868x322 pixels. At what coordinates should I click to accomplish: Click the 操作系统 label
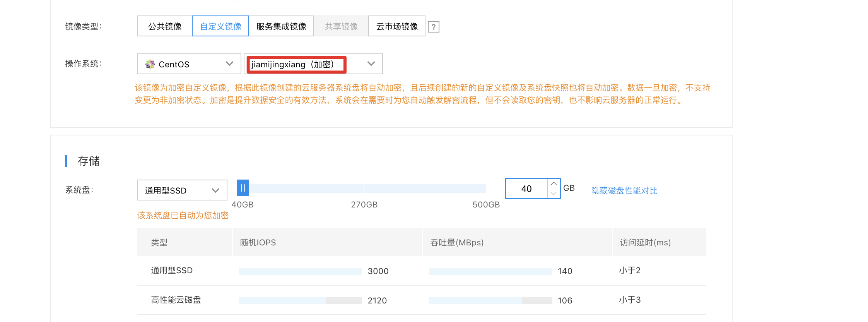pyautogui.click(x=83, y=63)
